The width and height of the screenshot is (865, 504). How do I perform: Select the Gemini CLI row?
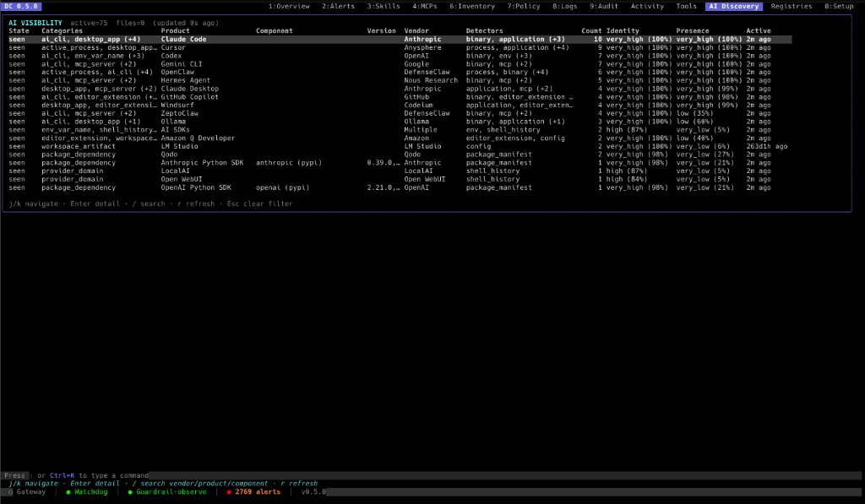pyautogui.click(x=400, y=64)
